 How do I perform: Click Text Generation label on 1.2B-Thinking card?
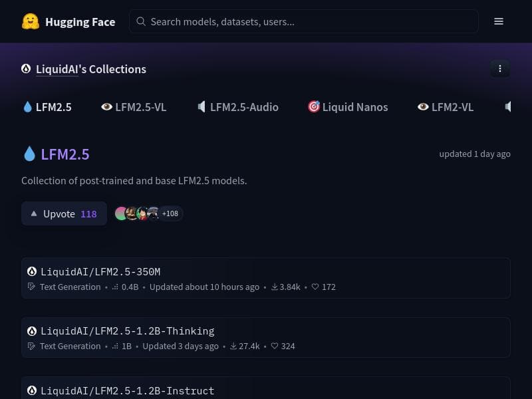(70, 346)
